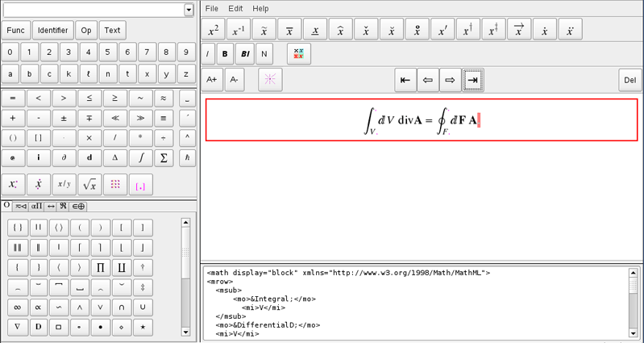Switch to the Greek letters αΠ tab

point(35,206)
